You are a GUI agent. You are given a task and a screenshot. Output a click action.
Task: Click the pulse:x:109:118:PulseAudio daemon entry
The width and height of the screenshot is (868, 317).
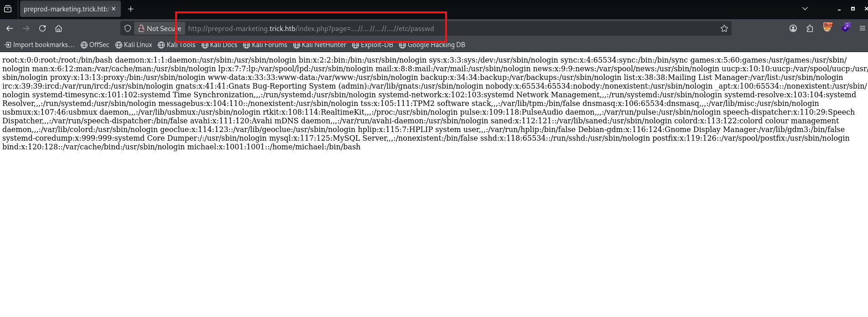590,112
